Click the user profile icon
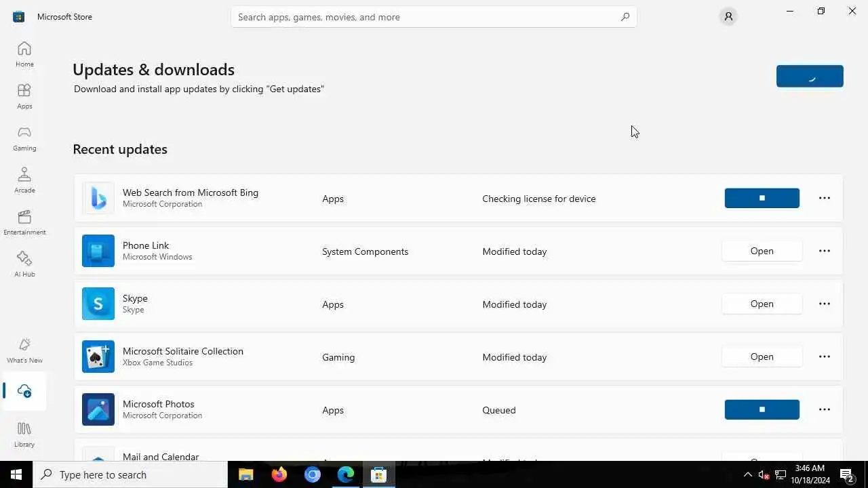The height and width of the screenshot is (488, 868). click(x=728, y=16)
